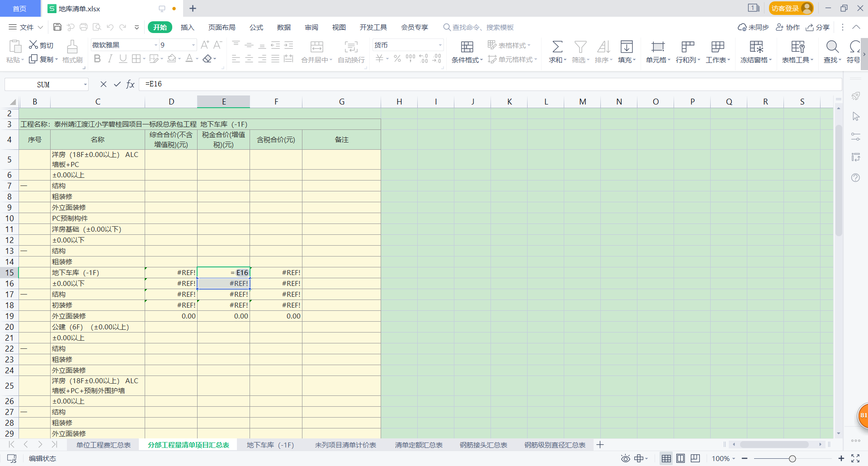Image resolution: width=868 pixels, height=466 pixels.
Task: Go to the 首页 home tab
Action: coord(19,9)
